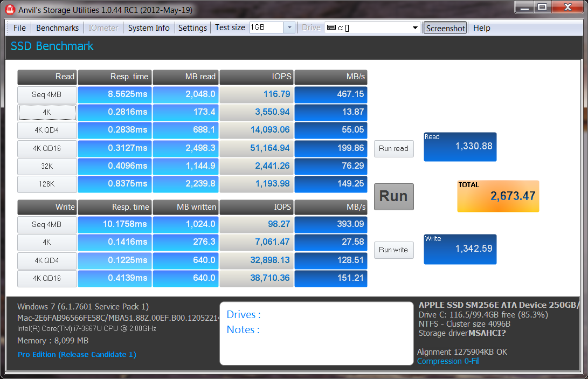
Task: Run the read Seq 4MB test
Action: [46, 95]
